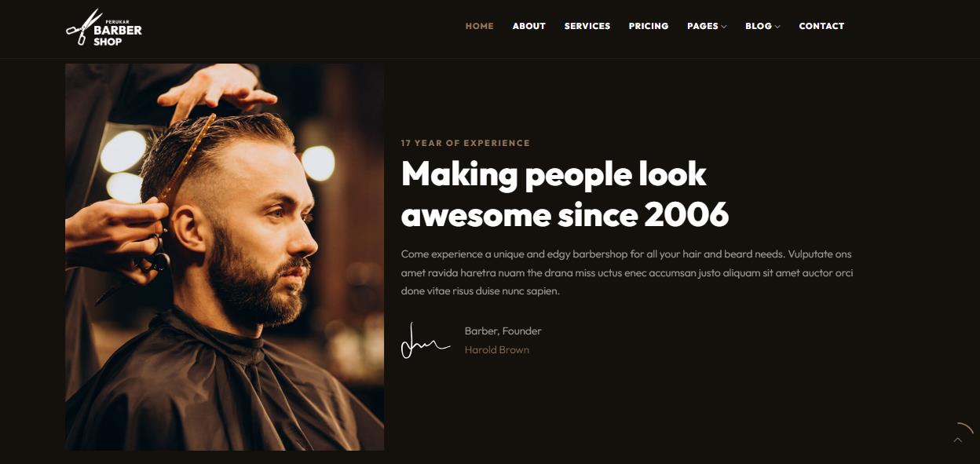Expand the PAGES dropdown chevron
Image resolution: width=980 pixels, height=464 pixels.
724,27
